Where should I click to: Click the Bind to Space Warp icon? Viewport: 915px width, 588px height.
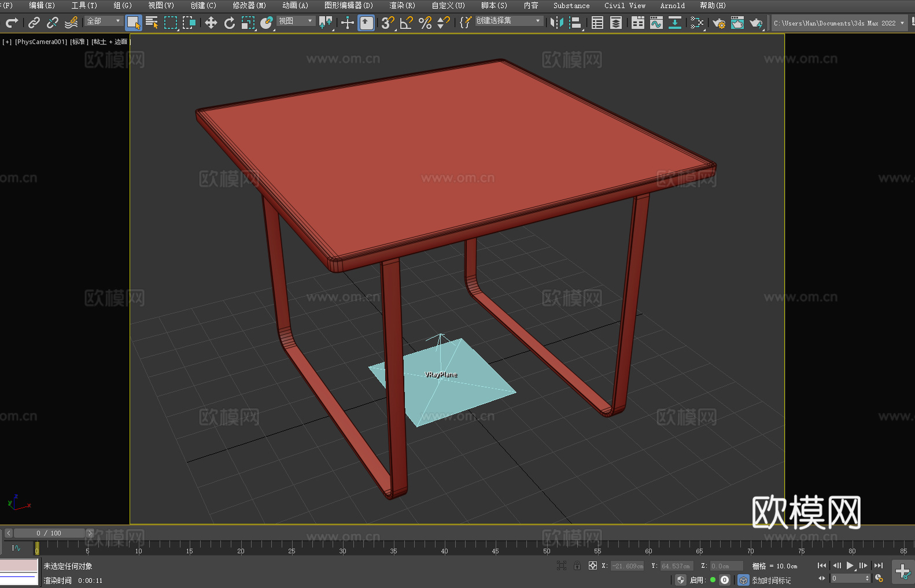point(71,23)
